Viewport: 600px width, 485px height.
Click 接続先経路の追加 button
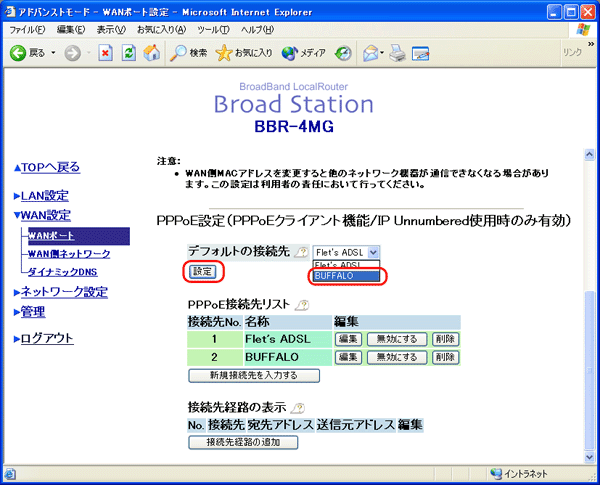point(243,443)
